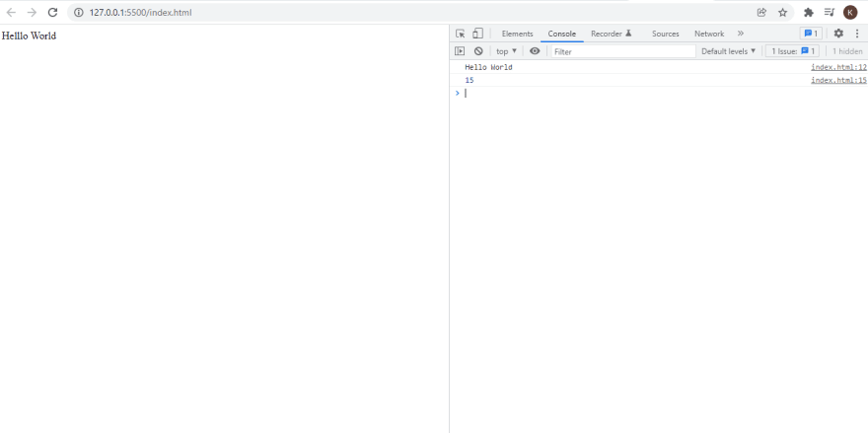868x433 pixels.
Task: Open the Recorder tab
Action: click(612, 34)
